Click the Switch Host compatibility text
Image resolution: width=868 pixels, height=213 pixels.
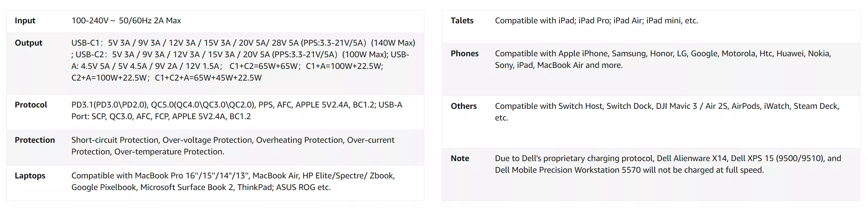[x=667, y=112]
